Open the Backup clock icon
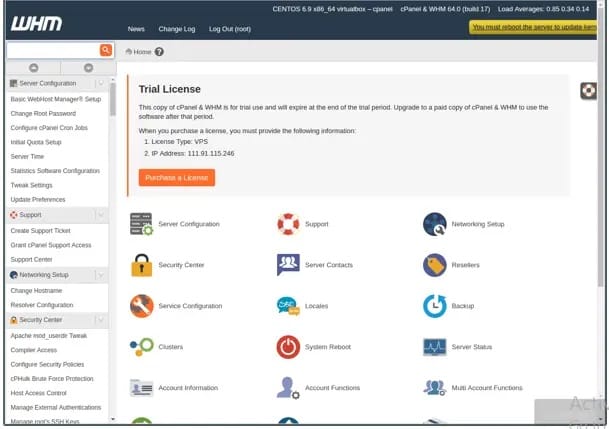The image size is (609, 429). (435, 306)
